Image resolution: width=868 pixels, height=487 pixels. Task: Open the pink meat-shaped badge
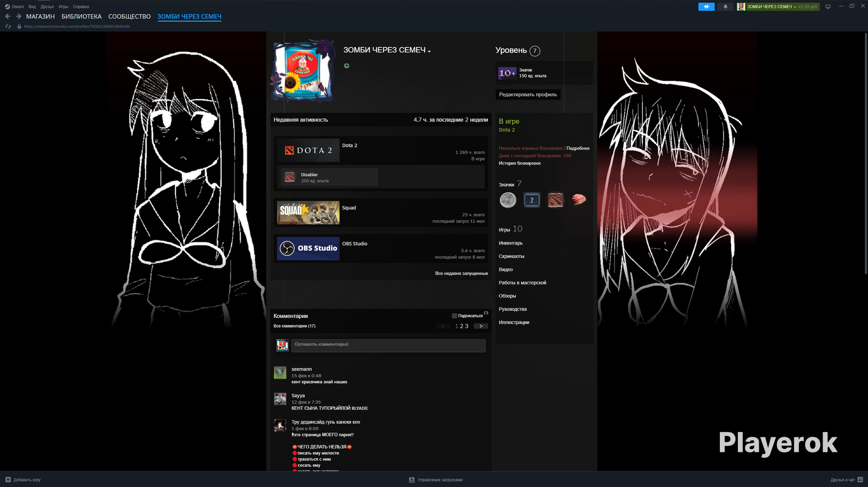point(579,200)
